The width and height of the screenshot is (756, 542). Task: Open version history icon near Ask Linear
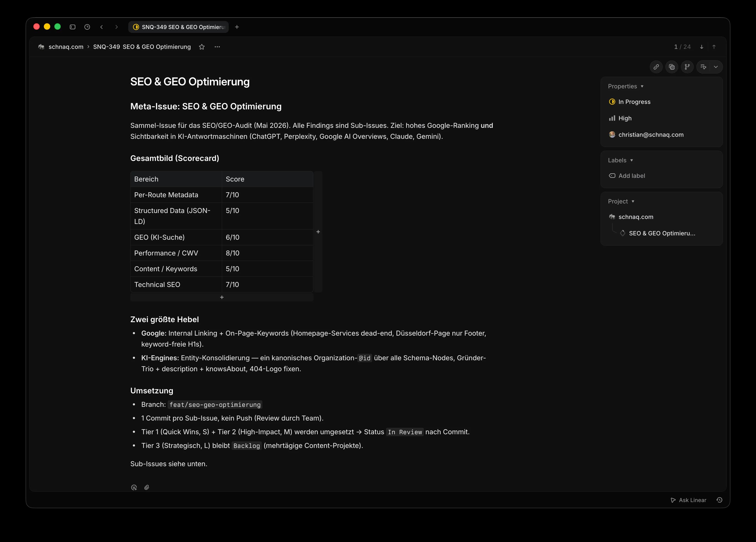click(x=719, y=500)
